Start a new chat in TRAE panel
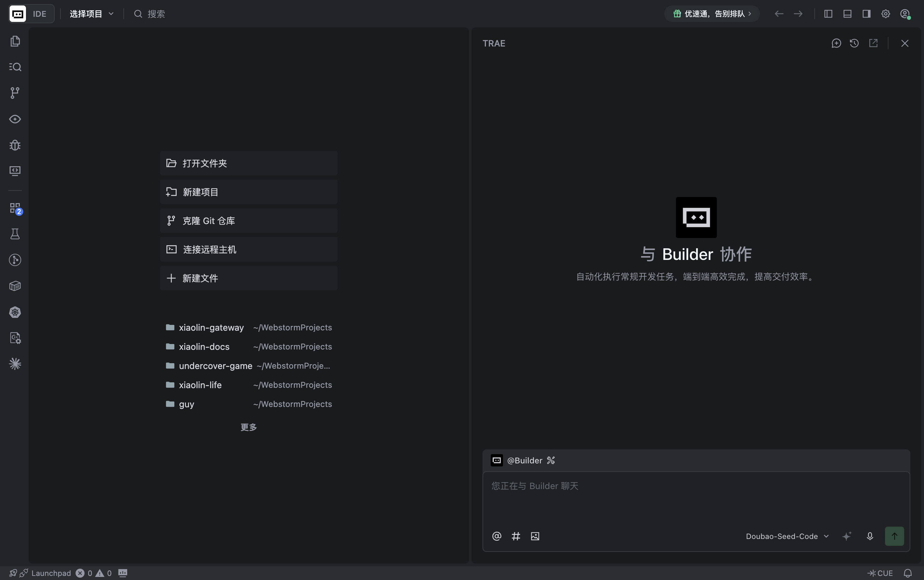This screenshot has width=924, height=580. pos(836,43)
